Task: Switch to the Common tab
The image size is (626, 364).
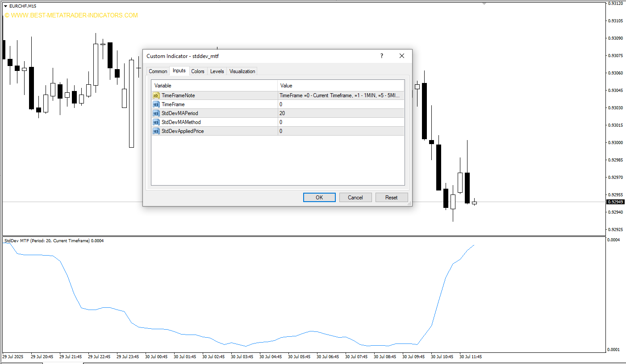Action: (x=158, y=71)
